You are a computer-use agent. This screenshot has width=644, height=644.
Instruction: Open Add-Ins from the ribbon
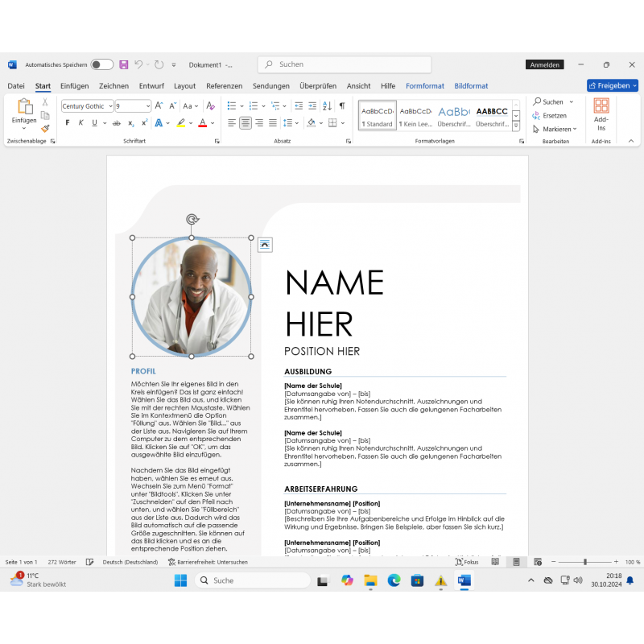pyautogui.click(x=601, y=114)
